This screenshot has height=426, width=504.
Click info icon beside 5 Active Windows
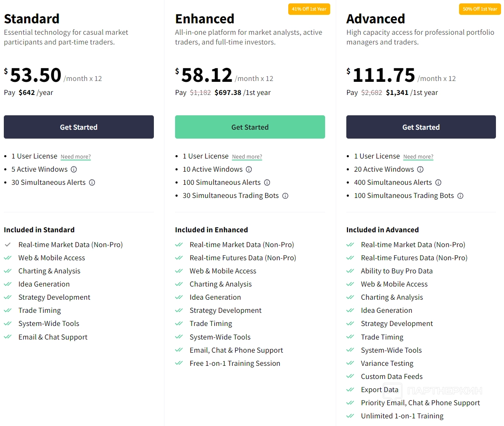(74, 170)
